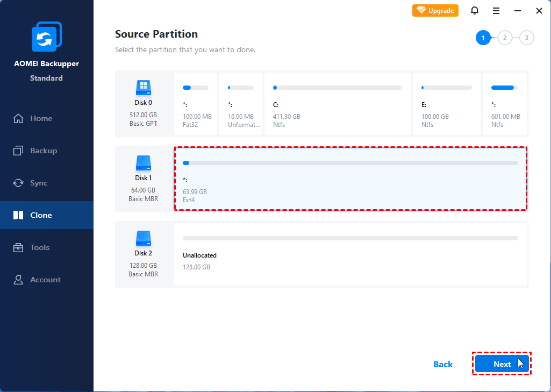Click the AOMEI Backupper logo icon
Screen dimensions: 551x392
[x=46, y=37]
